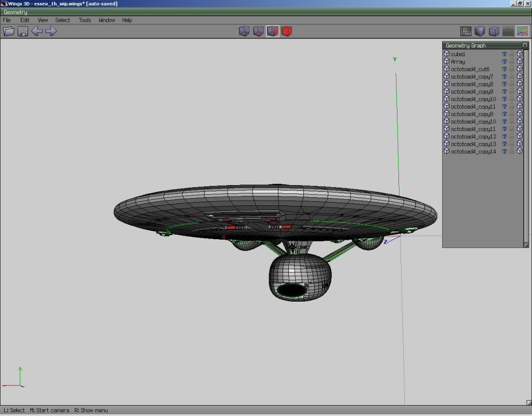Toggle visibility of octotoad4_copy7
532x416 pixels.
(x=504, y=76)
